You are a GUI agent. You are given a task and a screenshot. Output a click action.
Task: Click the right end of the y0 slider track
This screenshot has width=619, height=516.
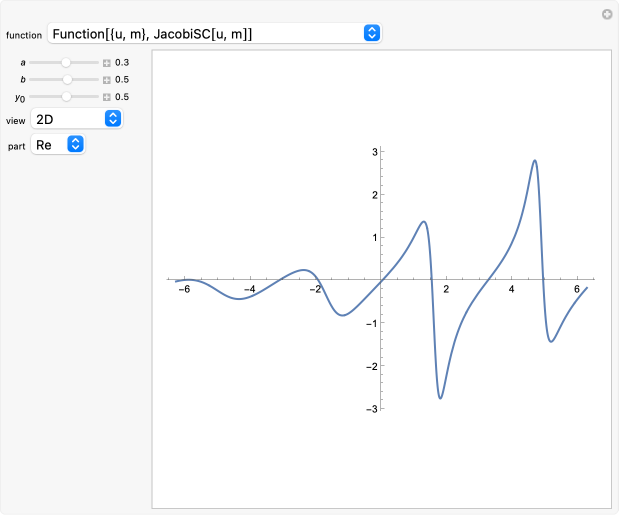pyautogui.click(x=97, y=96)
